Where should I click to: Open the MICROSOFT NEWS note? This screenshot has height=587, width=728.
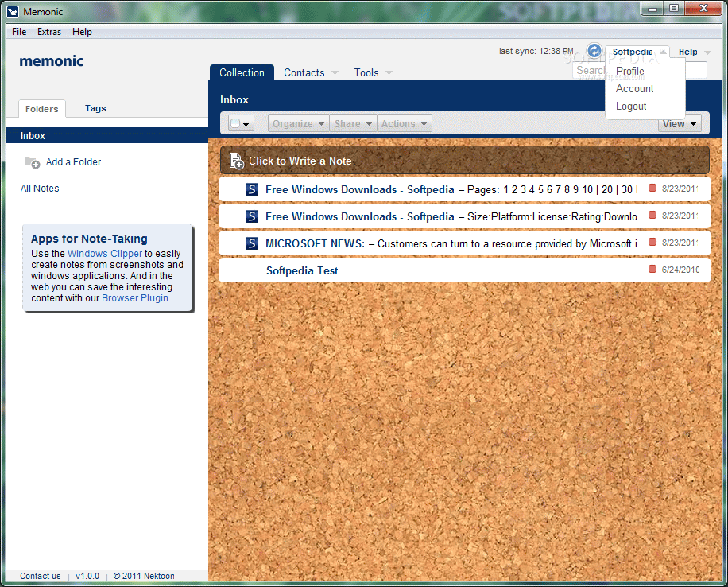(x=465, y=243)
